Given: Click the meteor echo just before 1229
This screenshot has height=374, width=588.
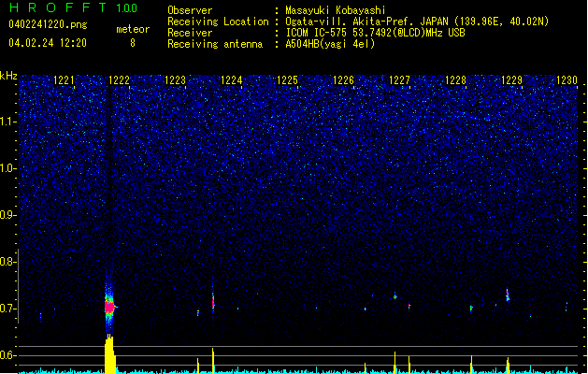Looking at the screenshot, I should coord(508,295).
